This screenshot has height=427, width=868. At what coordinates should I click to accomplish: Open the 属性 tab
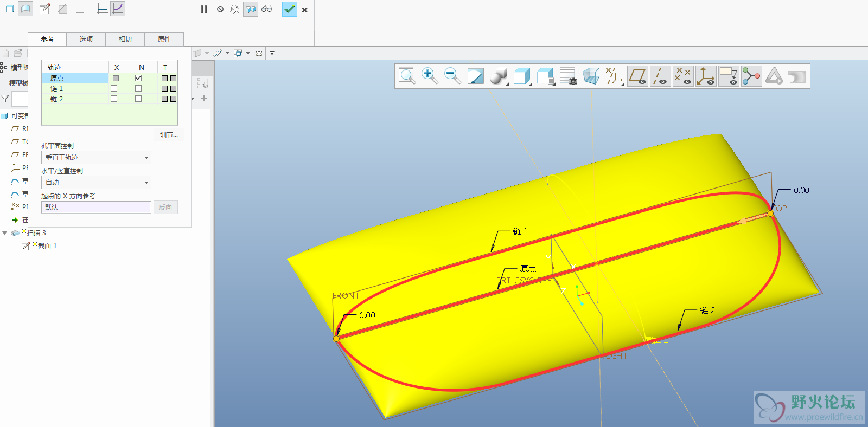[164, 39]
